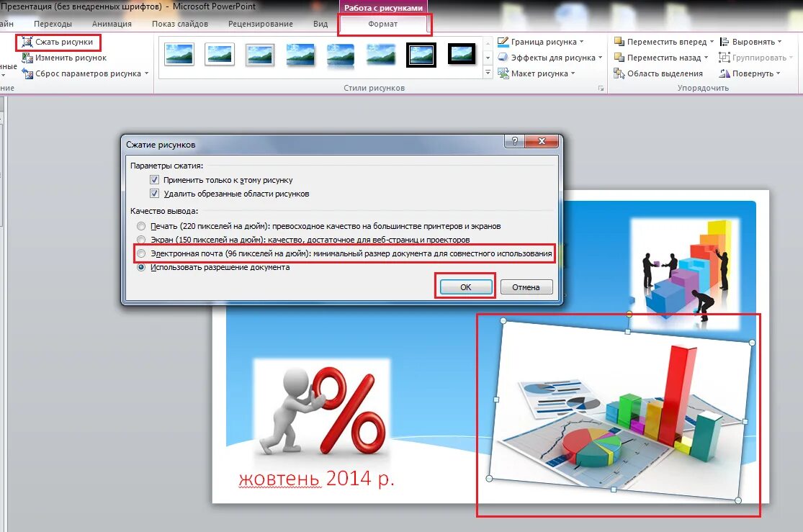Expand the Выровнять dropdown arrow
Screen dimensions: 803x532
point(780,42)
